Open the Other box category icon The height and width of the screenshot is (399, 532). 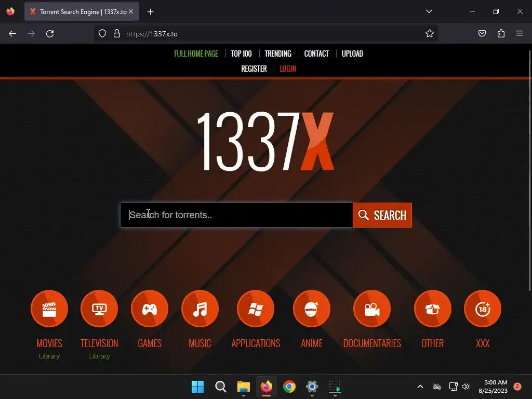tap(433, 309)
